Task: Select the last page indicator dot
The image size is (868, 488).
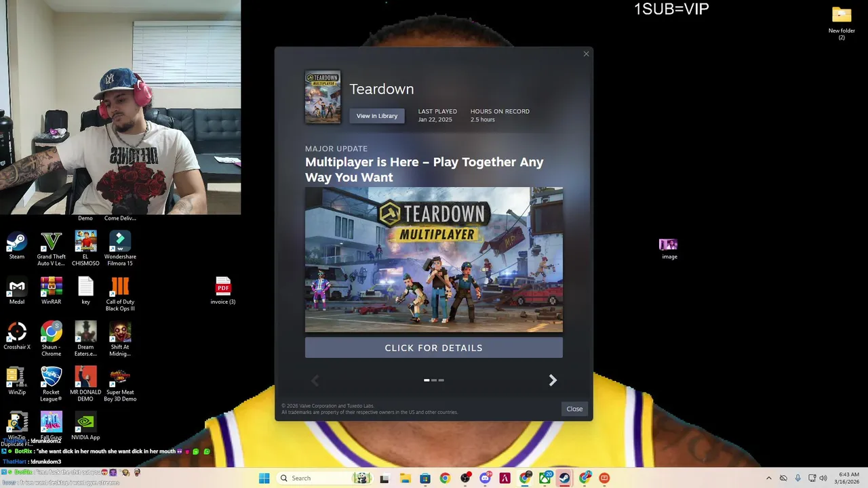Action: click(441, 380)
